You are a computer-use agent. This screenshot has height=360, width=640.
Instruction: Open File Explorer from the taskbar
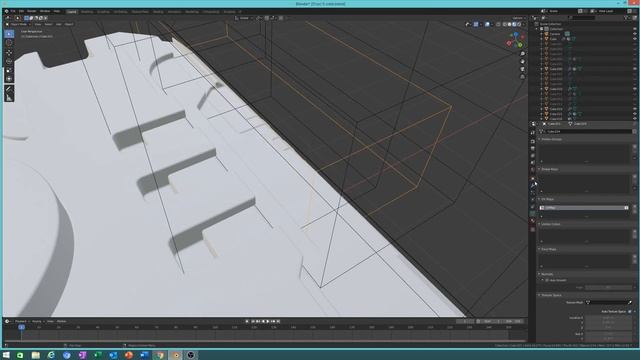(36, 355)
